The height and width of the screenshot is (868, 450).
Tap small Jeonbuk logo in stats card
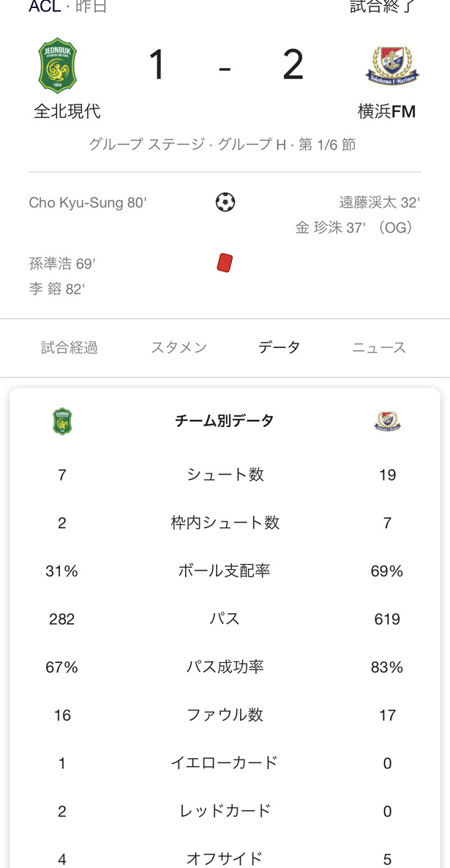pyautogui.click(x=62, y=421)
